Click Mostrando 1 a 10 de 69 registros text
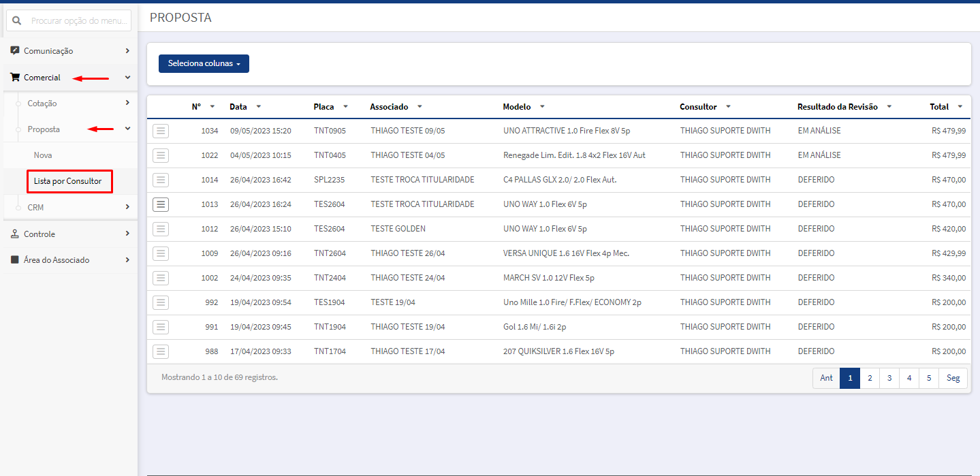The width and height of the screenshot is (980, 476). (219, 377)
